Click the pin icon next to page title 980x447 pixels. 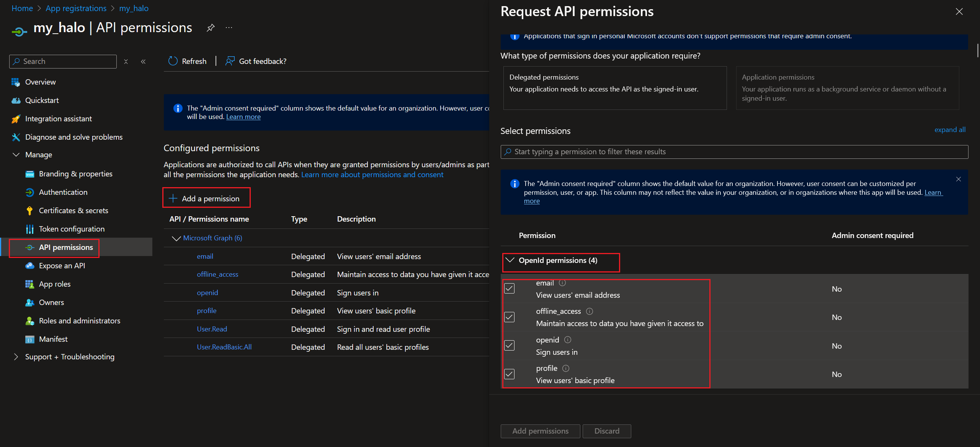211,28
